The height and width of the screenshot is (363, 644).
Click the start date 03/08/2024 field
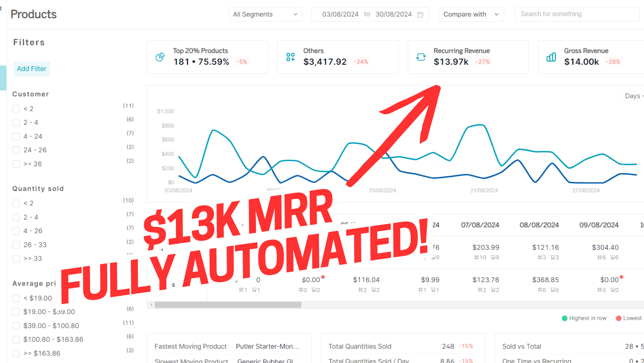[340, 15]
